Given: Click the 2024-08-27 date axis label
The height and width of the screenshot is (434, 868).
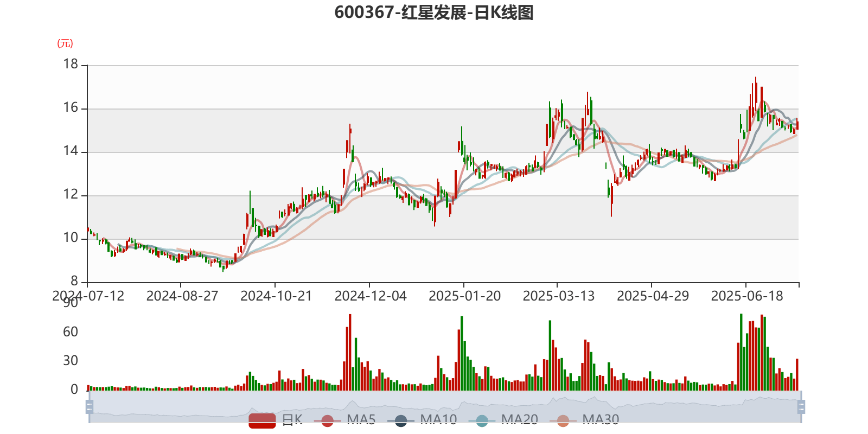Looking at the screenshot, I should tap(182, 296).
